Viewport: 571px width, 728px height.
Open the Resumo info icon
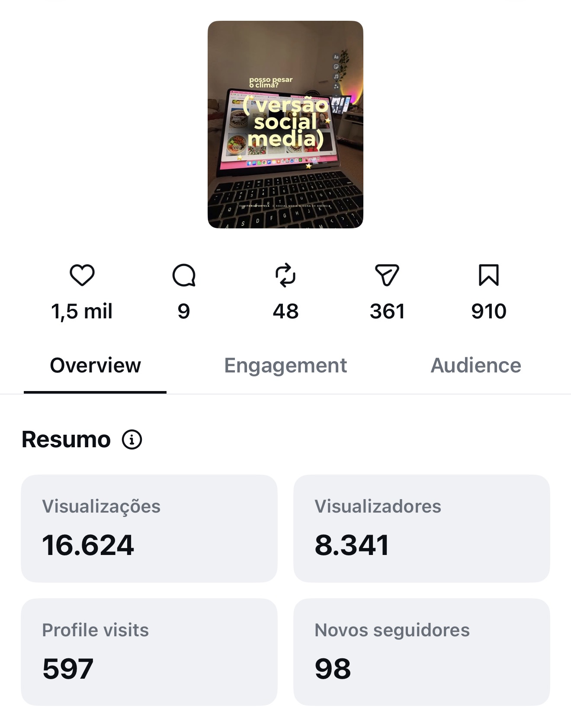(x=132, y=439)
